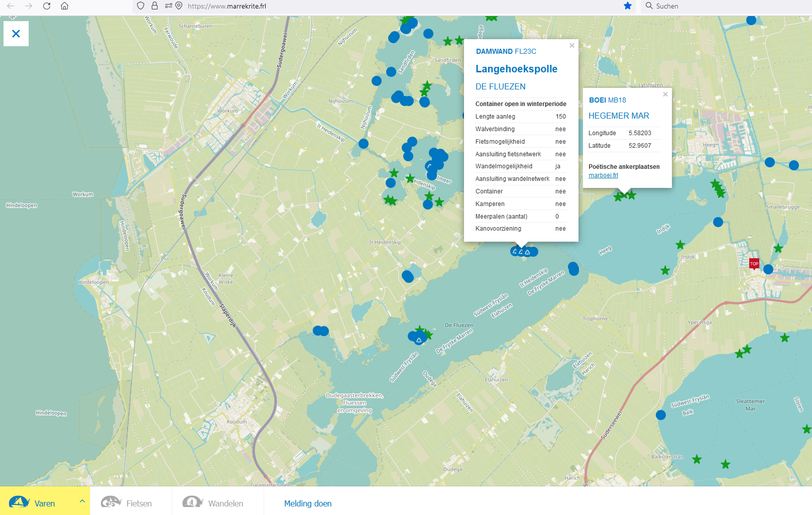812x515 pixels.
Task: Reload the page in the browser
Action: point(47,6)
